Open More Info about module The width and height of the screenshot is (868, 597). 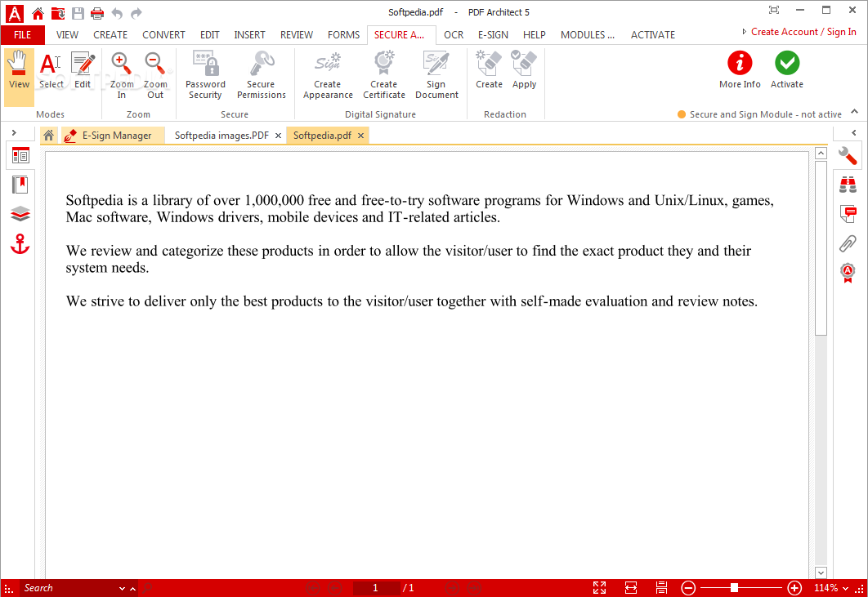click(740, 70)
